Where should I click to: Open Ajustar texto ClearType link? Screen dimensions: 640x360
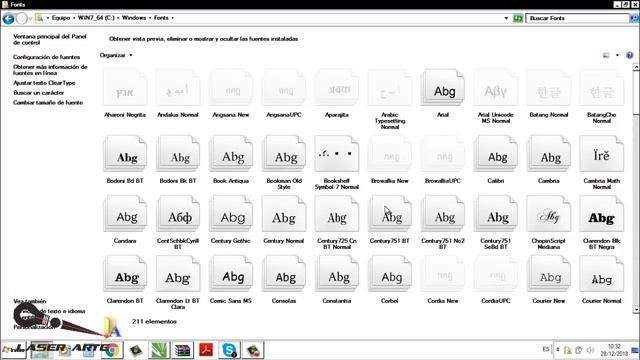[44, 83]
